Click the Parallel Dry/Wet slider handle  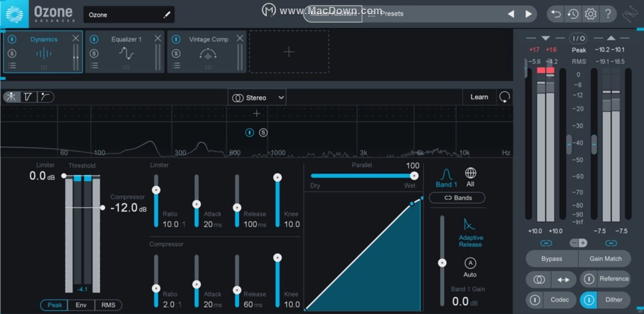point(414,176)
